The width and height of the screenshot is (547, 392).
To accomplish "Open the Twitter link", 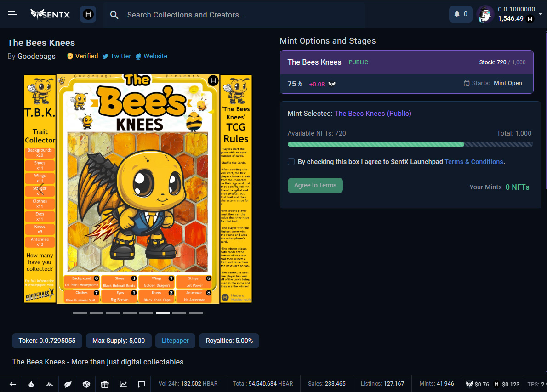I will (x=116, y=56).
